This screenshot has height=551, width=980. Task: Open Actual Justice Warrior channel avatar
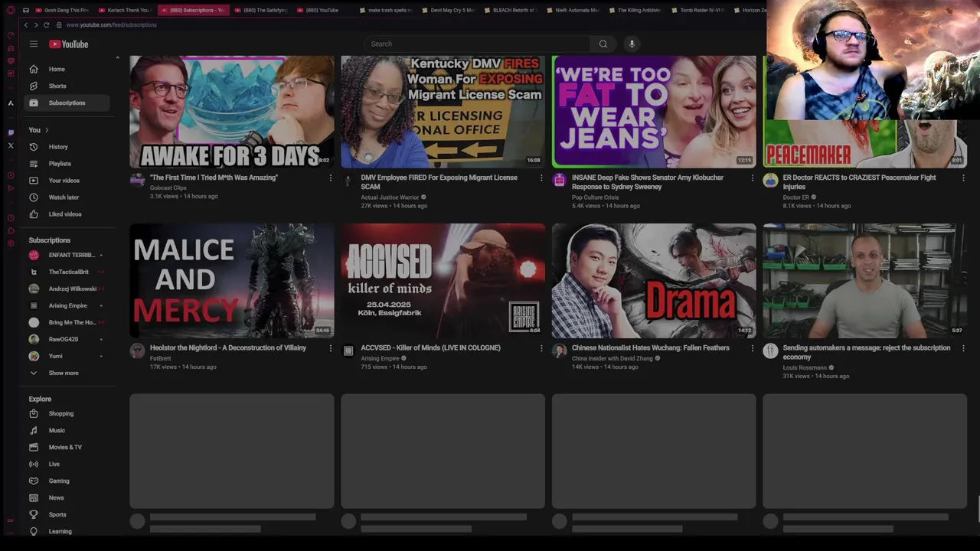click(x=348, y=181)
